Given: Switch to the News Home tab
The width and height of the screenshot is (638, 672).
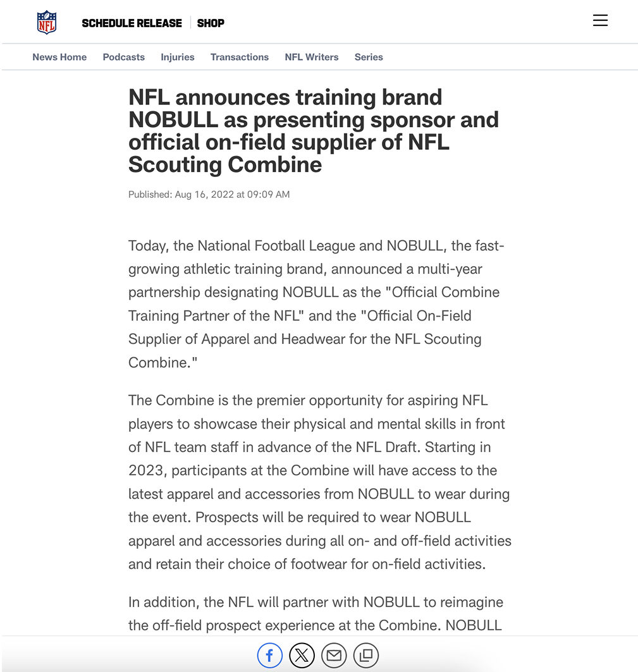Looking at the screenshot, I should 59,57.
